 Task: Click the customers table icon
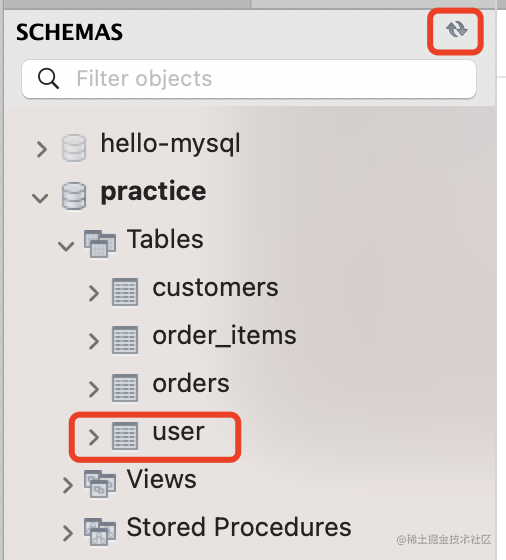(x=125, y=292)
